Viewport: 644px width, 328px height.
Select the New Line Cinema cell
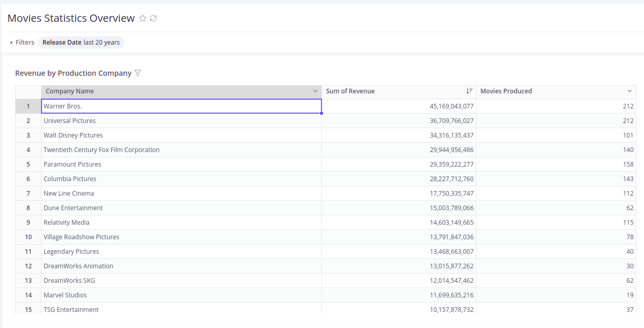181,193
